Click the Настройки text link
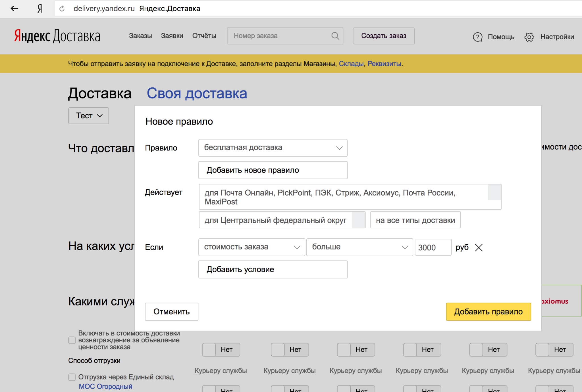This screenshot has width=582, height=392. [x=557, y=37]
